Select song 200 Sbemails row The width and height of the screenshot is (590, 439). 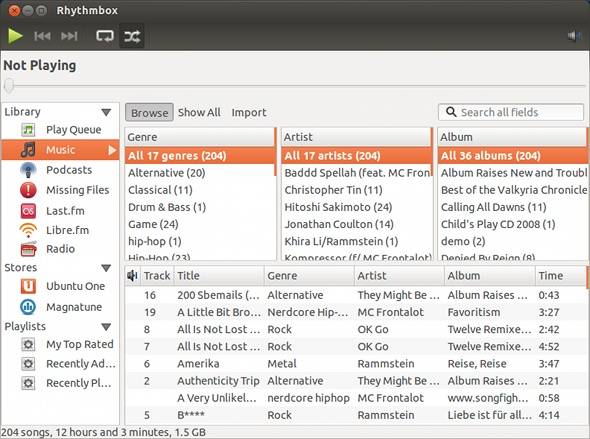coord(356,295)
